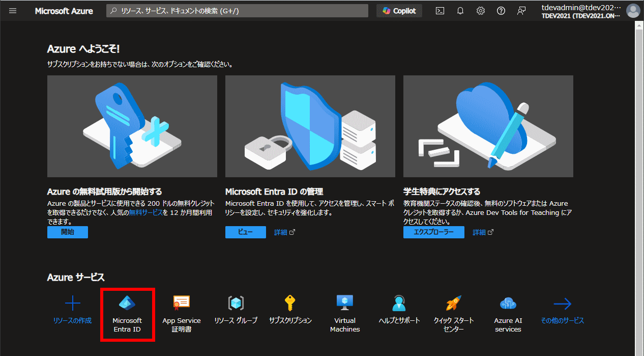
Task: Open the ヘルプとサポート icon
Action: 399,303
